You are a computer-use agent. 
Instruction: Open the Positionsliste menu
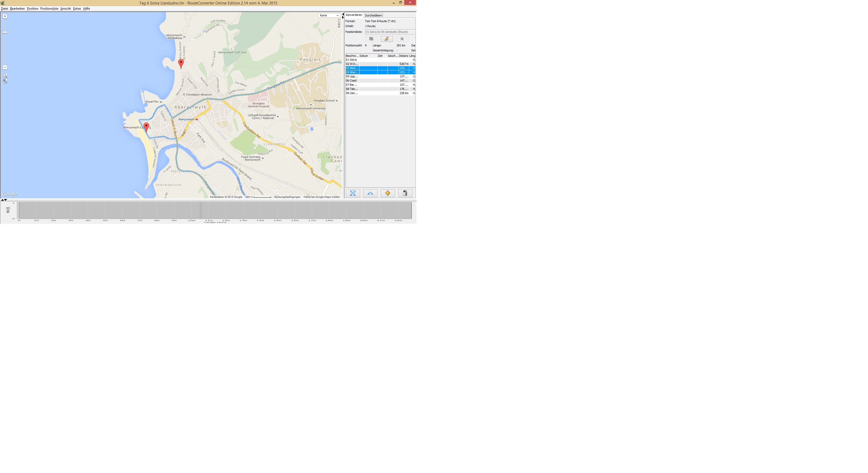(x=49, y=9)
